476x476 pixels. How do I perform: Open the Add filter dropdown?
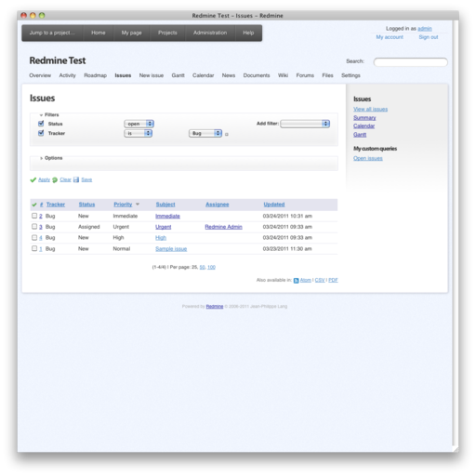[x=305, y=124]
